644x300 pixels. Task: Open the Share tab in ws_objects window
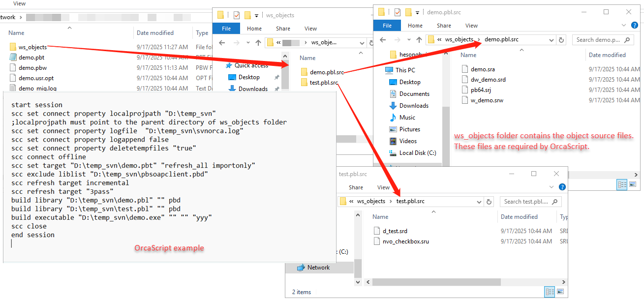(x=283, y=29)
